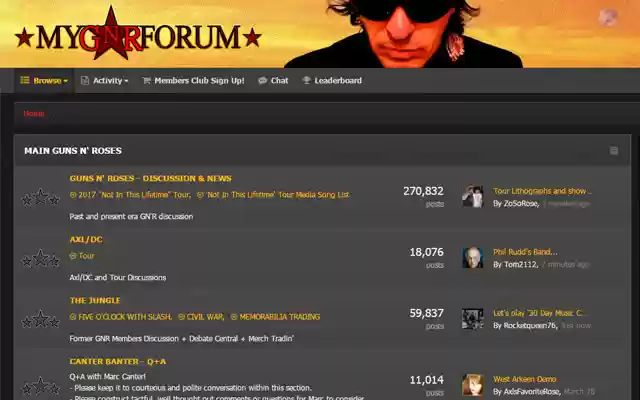The height and width of the screenshot is (400, 640).
Task: Open the Axl/DC forum
Action: [86, 240]
